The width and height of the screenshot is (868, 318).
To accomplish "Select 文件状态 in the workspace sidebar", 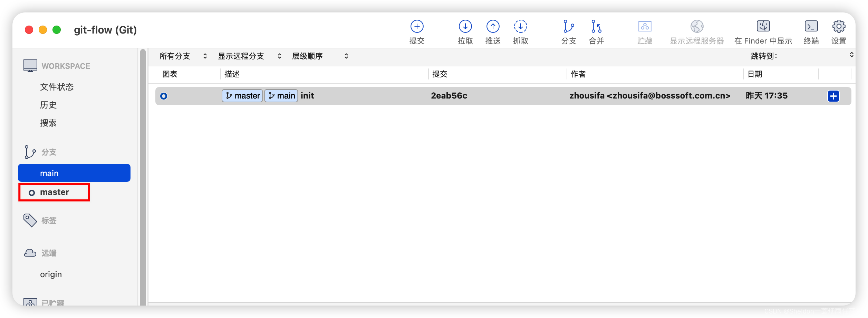I will [x=57, y=87].
